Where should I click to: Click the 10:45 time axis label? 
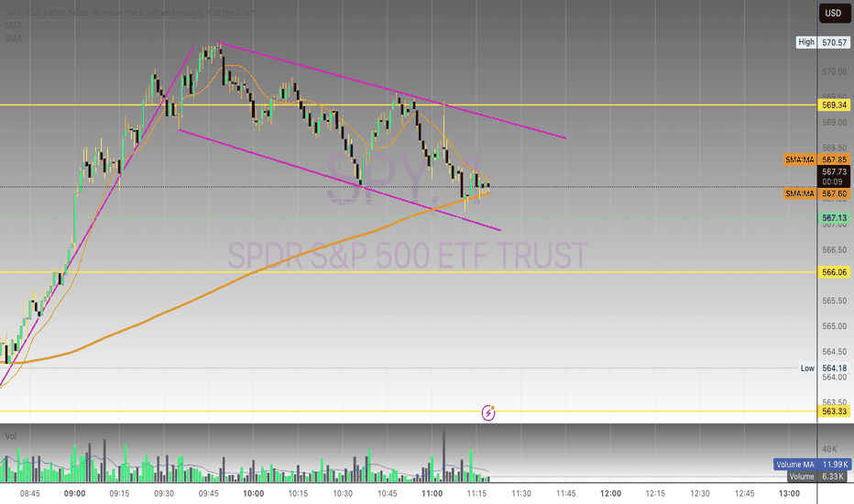click(x=388, y=494)
